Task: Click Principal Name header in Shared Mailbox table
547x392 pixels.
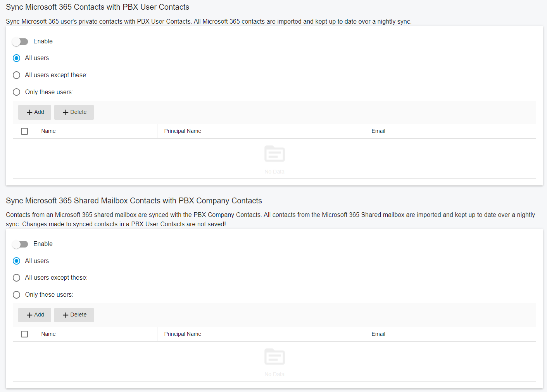Action: [183, 334]
